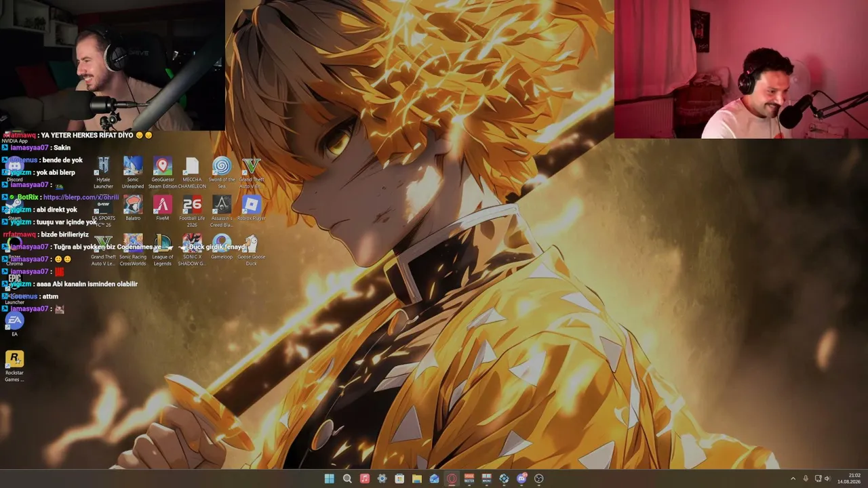Open the clock showing 21:02
Viewport: 868px width, 488px height.
click(x=849, y=479)
